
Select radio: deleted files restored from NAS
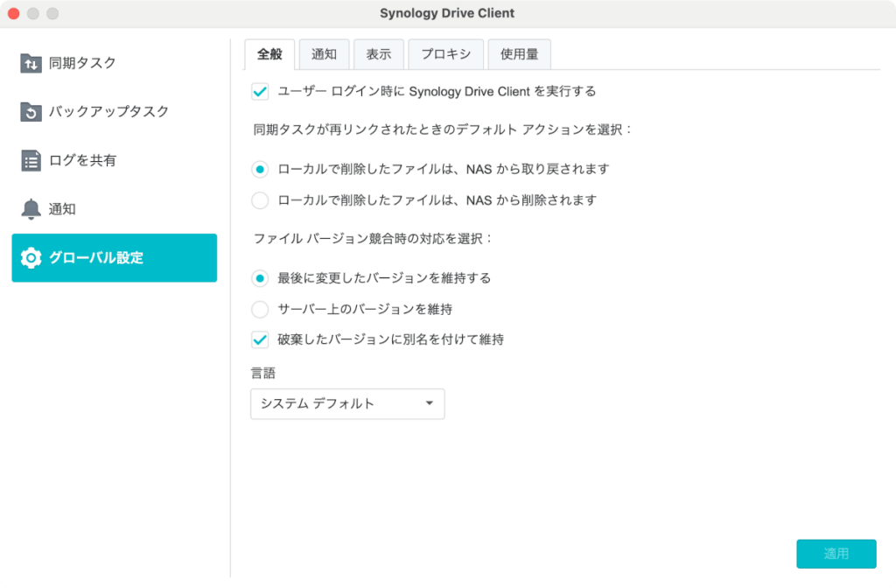(x=260, y=169)
